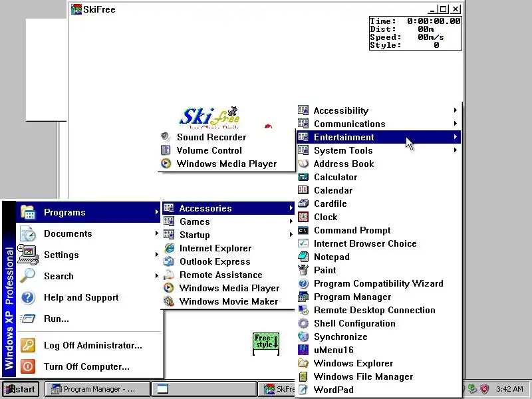The width and height of the screenshot is (532, 399).
Task: Click the Clock icon
Action: click(x=303, y=217)
